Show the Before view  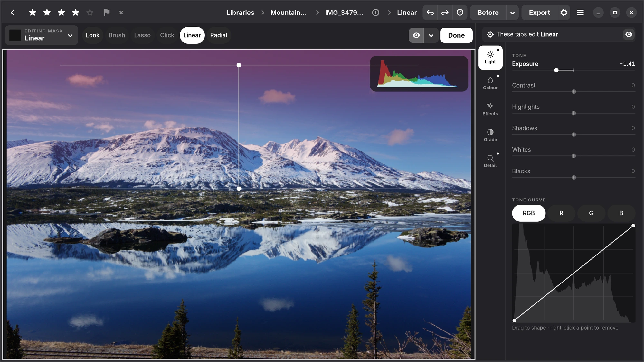click(488, 13)
